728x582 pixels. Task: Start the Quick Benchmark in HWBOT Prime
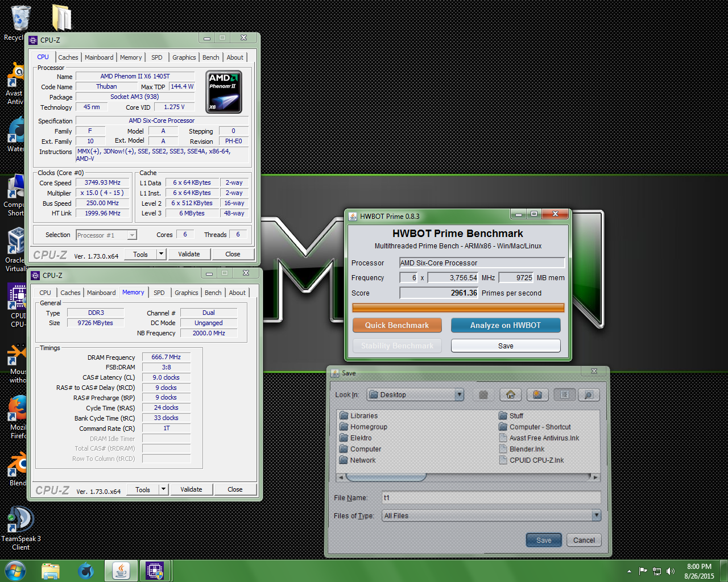(x=397, y=325)
